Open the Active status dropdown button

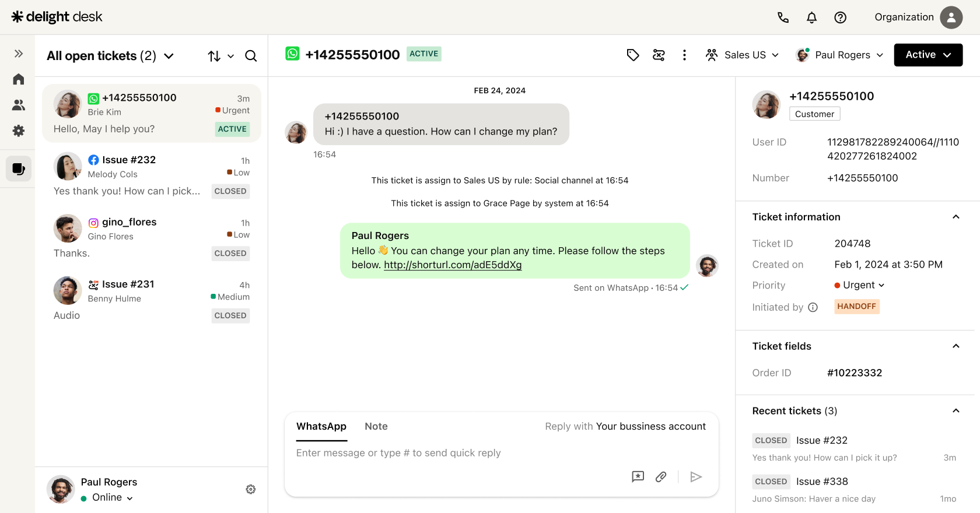pyautogui.click(x=928, y=55)
